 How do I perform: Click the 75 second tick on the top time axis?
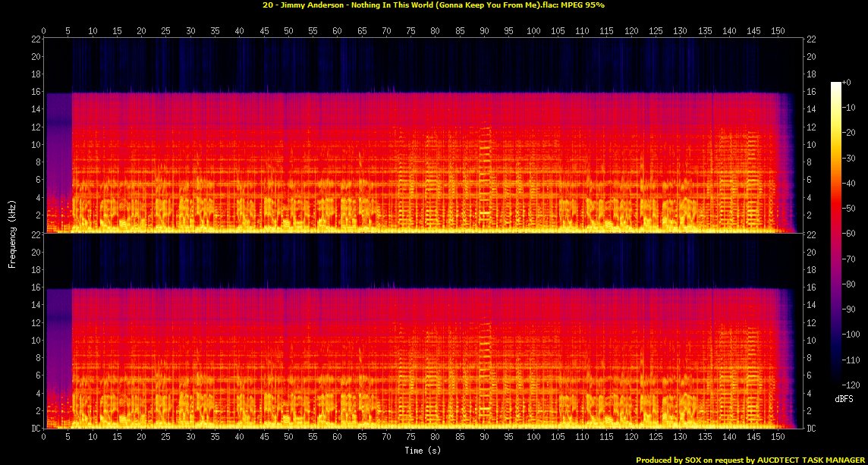point(410,31)
